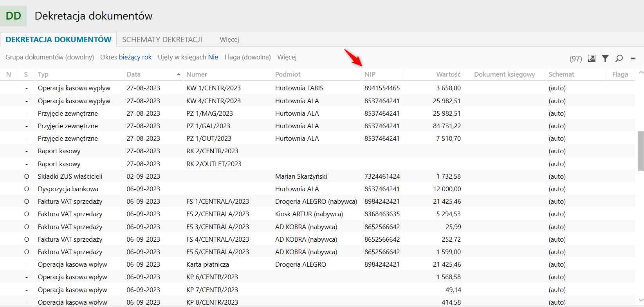Screen dimensions: 644x307
Task: Click the (97) record count
Action: pyautogui.click(x=575, y=59)
